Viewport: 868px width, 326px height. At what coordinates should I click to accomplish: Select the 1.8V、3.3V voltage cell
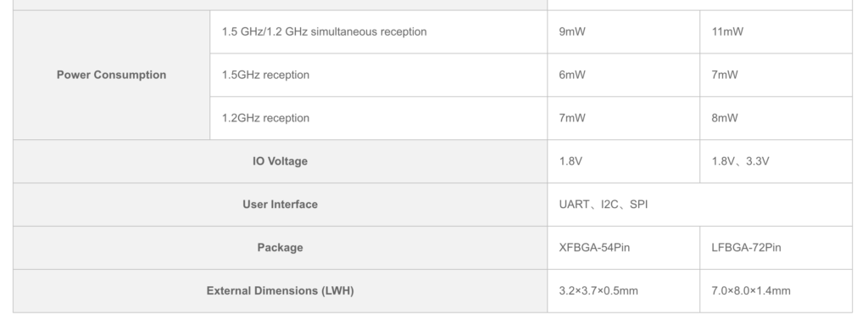(776, 161)
